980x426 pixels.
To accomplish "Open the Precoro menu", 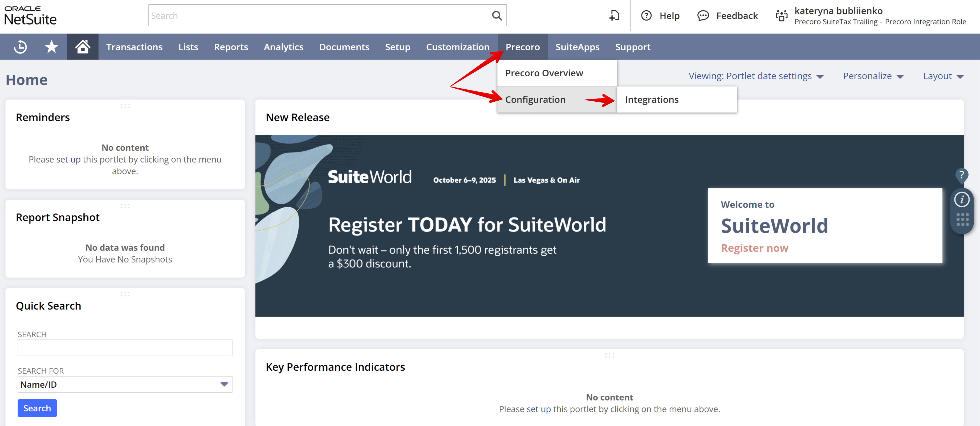I will tap(522, 47).
